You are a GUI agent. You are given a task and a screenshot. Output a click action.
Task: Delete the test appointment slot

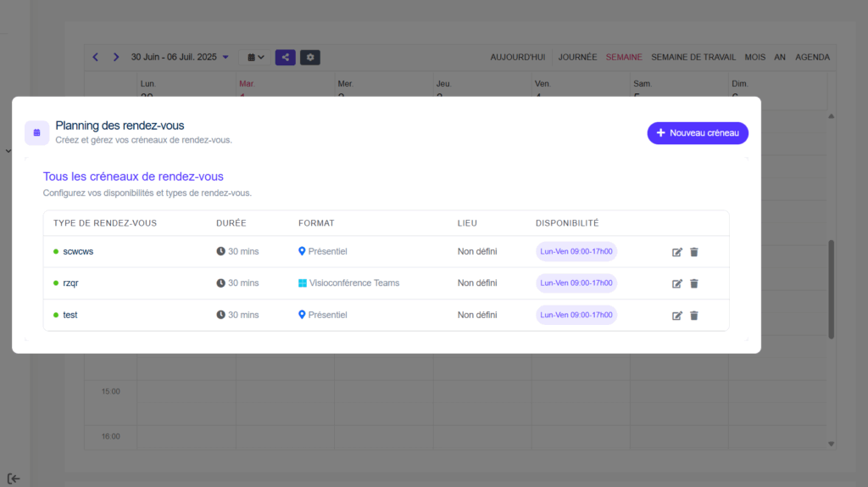(x=693, y=316)
